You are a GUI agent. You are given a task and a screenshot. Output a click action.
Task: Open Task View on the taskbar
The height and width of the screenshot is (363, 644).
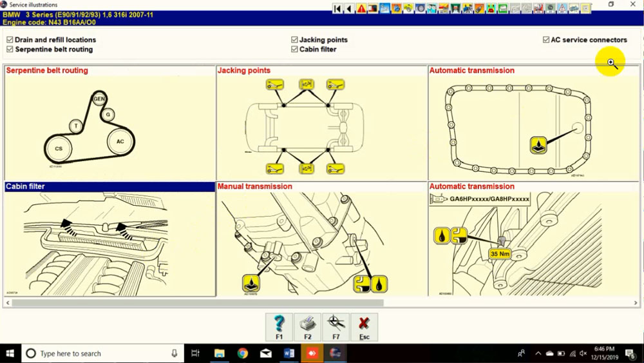[196, 353]
